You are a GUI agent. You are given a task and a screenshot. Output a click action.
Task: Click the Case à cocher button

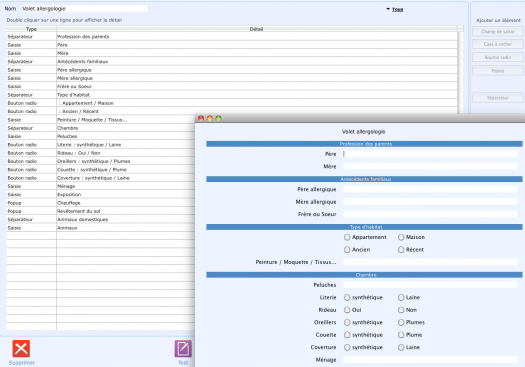tap(498, 44)
